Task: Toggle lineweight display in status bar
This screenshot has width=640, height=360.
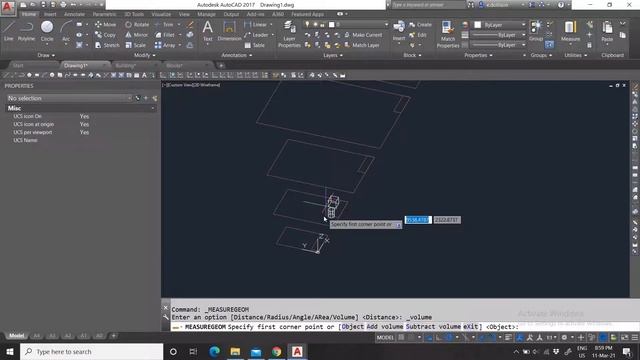Action: pyautogui.click(x=509, y=338)
